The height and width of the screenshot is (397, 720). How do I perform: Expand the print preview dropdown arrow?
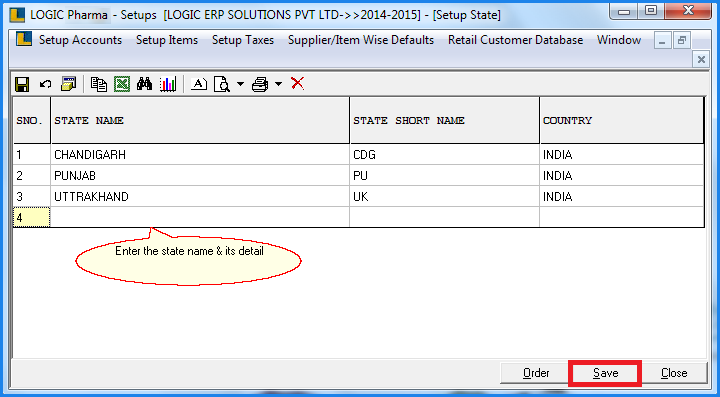240,84
